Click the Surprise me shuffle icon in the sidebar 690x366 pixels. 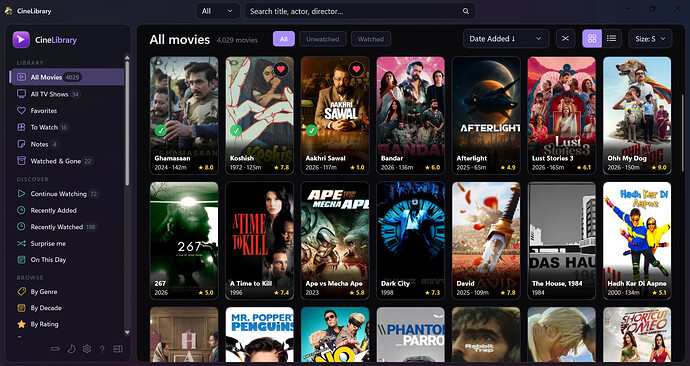(21, 243)
